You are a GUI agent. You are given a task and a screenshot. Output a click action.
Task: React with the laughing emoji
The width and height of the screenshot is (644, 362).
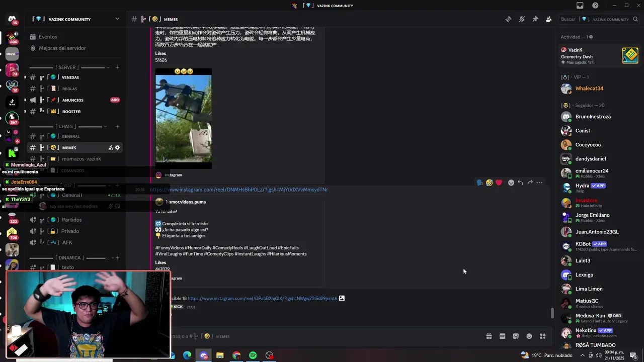[489, 183]
